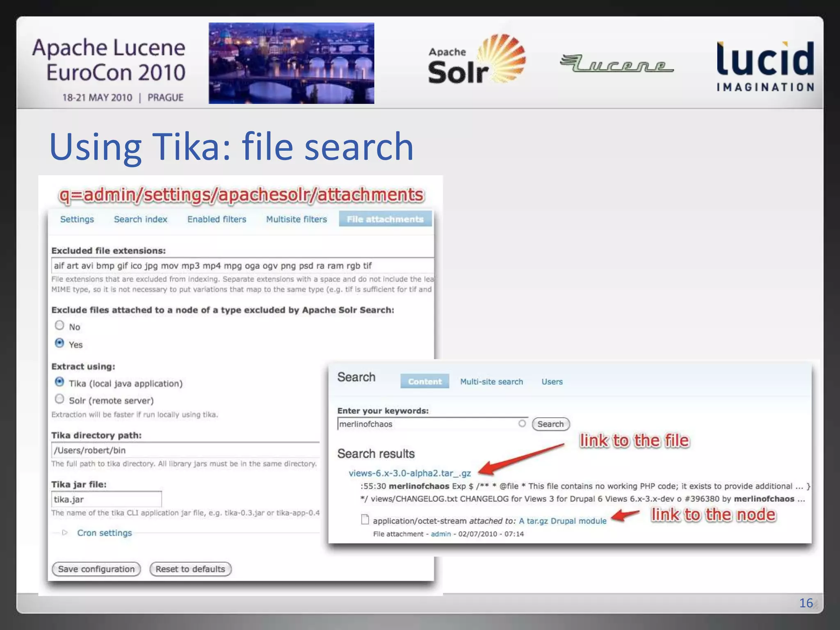Screen dimensions: 840x630
Task: Click the Apache Solr logo
Action: tap(477, 59)
